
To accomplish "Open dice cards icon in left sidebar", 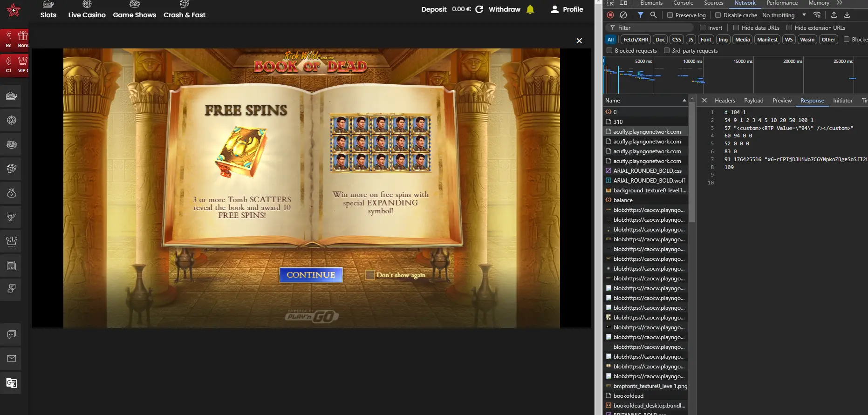I will click(x=11, y=169).
